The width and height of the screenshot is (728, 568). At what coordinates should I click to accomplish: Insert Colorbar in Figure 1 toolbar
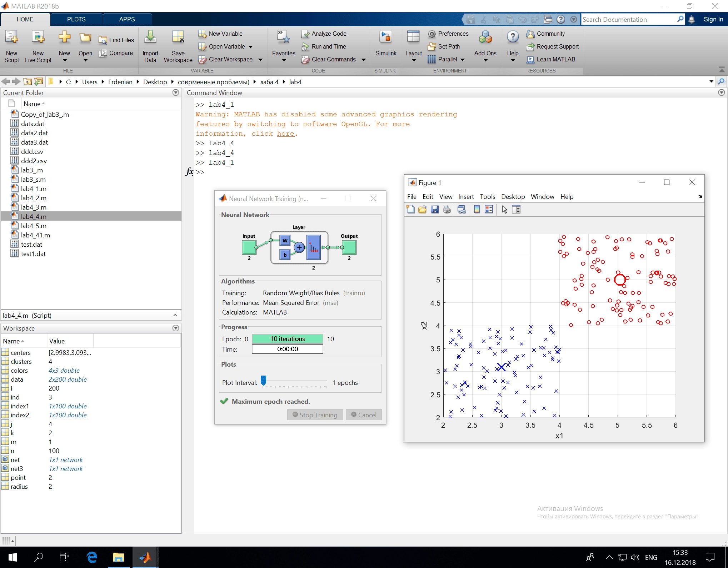coord(477,210)
